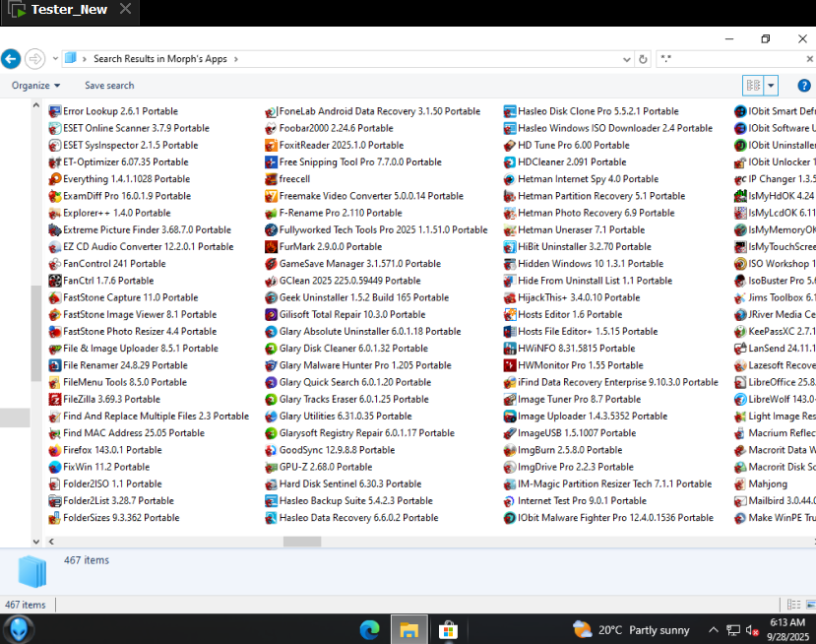Click the horizontal scrollbar thumb

(x=302, y=542)
